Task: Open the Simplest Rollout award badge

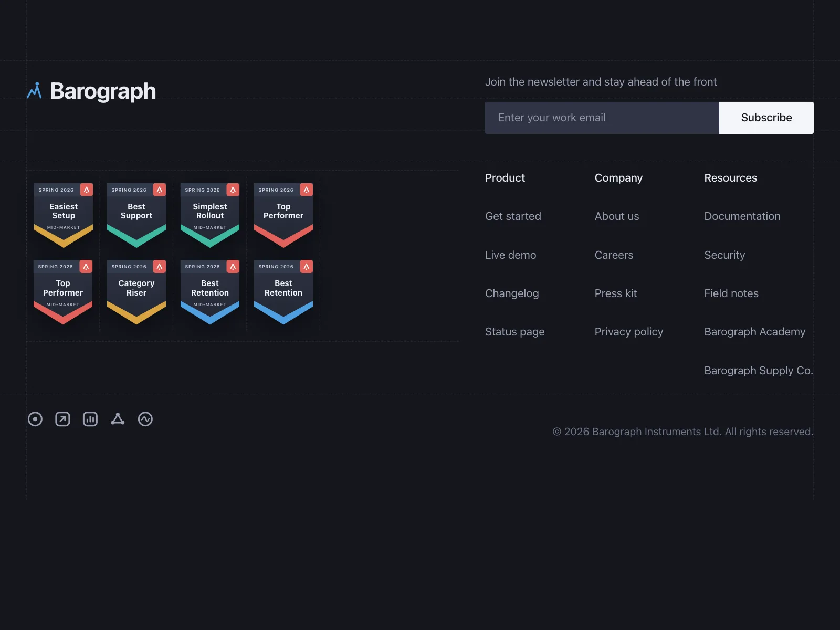Action: coord(210,215)
